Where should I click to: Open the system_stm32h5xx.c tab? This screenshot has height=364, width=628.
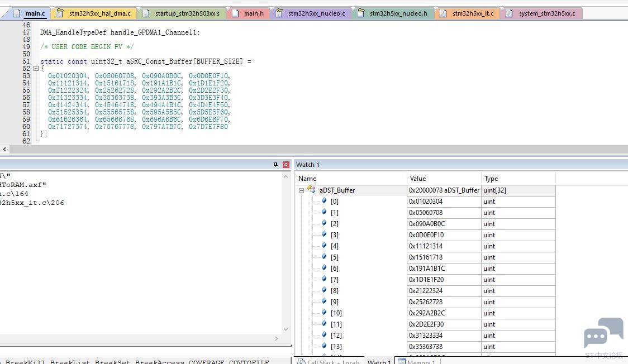click(541, 13)
